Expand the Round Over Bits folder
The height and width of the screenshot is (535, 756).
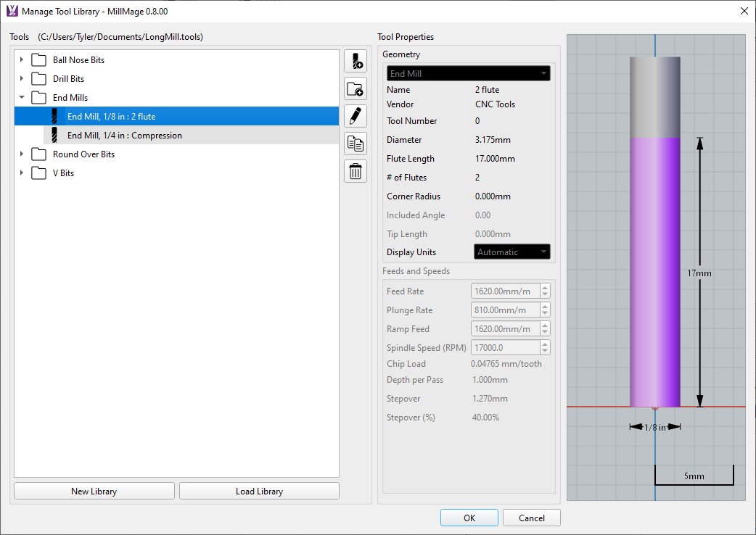tap(22, 154)
